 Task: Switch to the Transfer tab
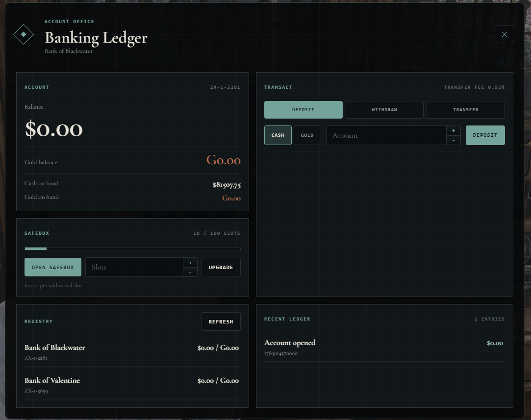click(x=466, y=110)
